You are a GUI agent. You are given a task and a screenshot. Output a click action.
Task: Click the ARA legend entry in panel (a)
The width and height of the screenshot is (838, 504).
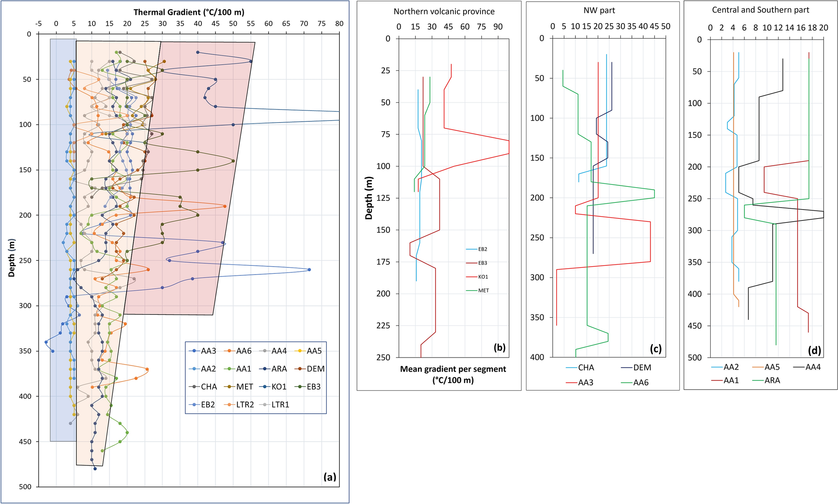tap(273, 369)
